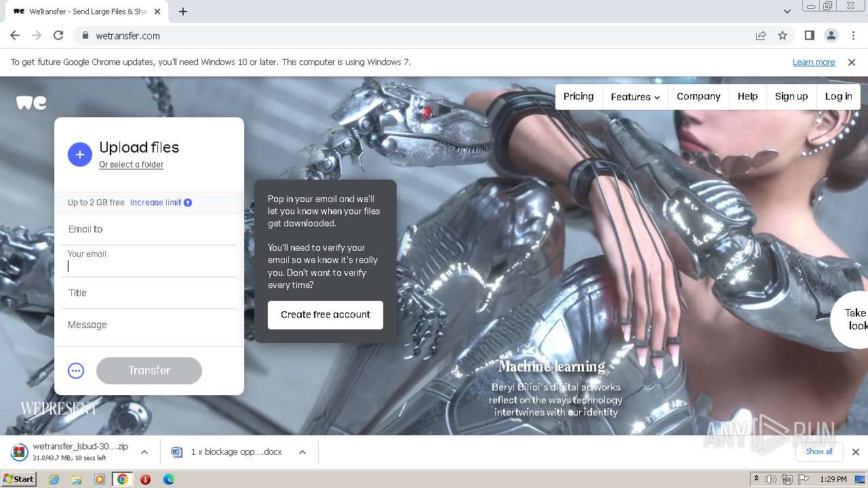
Task: Click the Action Center flag icon
Action: click(x=804, y=479)
